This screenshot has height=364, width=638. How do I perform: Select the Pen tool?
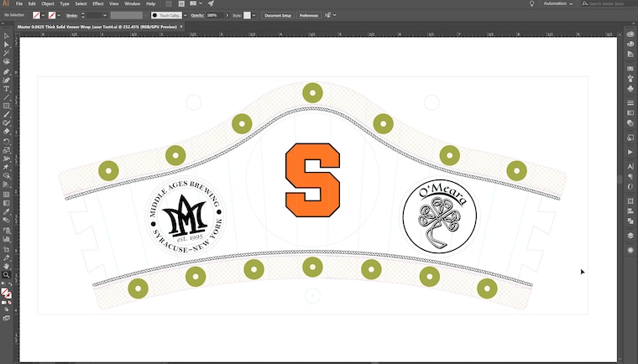6,71
